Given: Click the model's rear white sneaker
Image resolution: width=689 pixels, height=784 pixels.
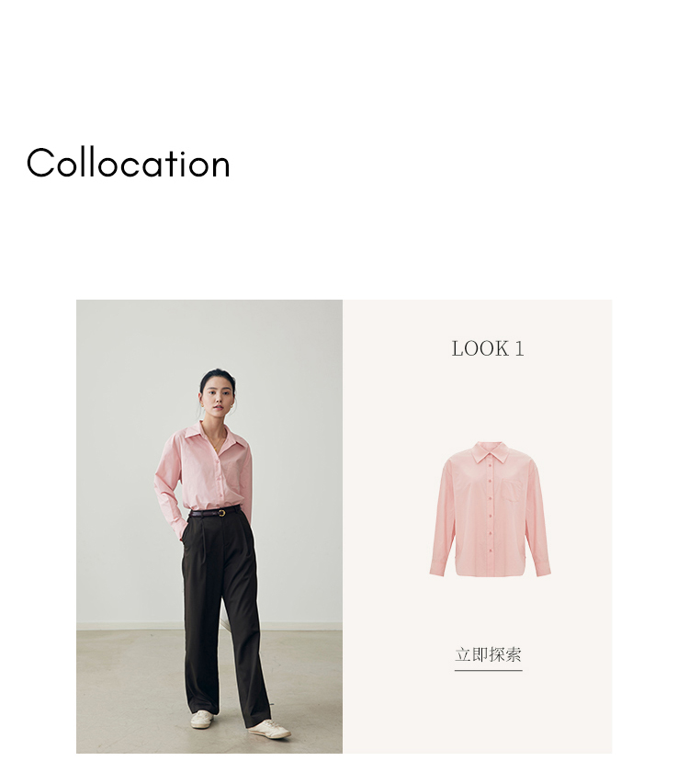Looking at the screenshot, I should pos(202,720).
